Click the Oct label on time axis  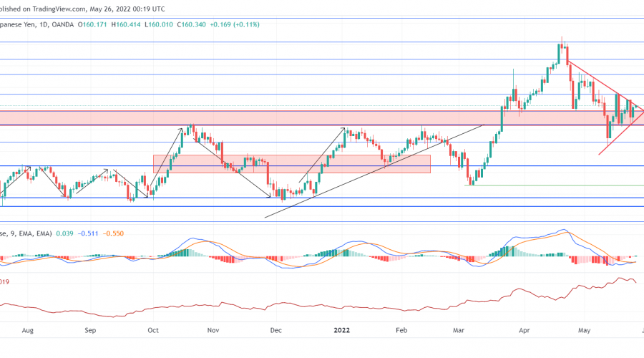153,331
